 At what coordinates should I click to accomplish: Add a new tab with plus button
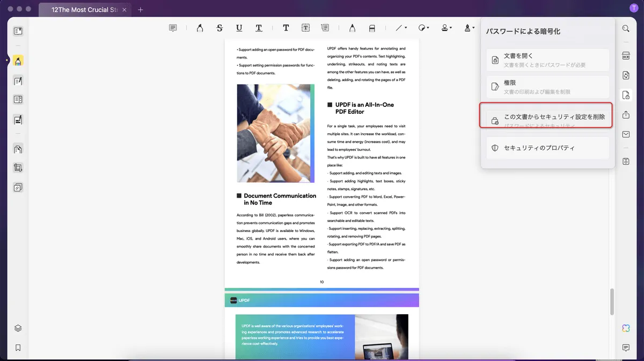140,10
